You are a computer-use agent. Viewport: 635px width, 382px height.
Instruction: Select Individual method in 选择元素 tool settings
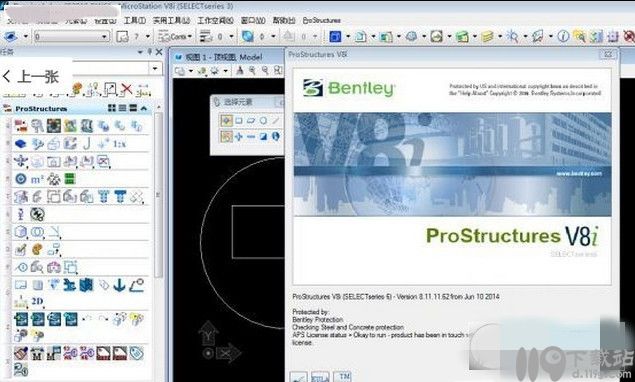[x=226, y=120]
